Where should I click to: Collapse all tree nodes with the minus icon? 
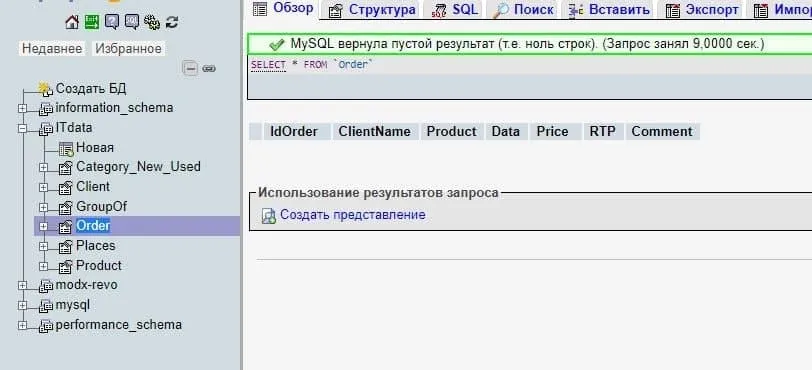[191, 68]
